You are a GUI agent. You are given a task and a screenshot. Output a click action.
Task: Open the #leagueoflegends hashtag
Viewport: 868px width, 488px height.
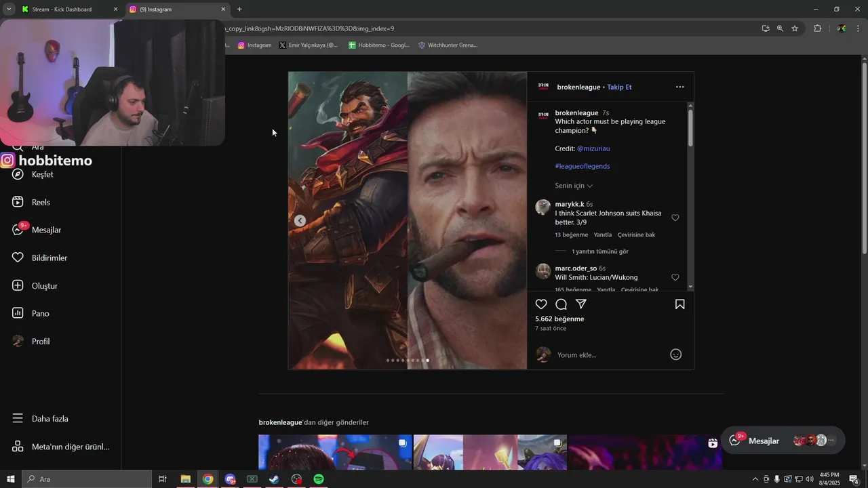click(583, 166)
